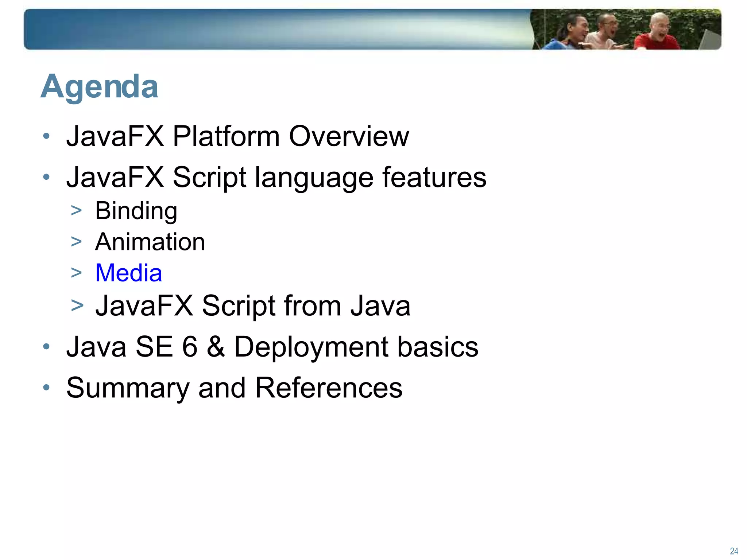Image resolution: width=747 pixels, height=560 pixels.
Task: Select the JavaFX Platform Overview bullet
Action: coord(237,136)
